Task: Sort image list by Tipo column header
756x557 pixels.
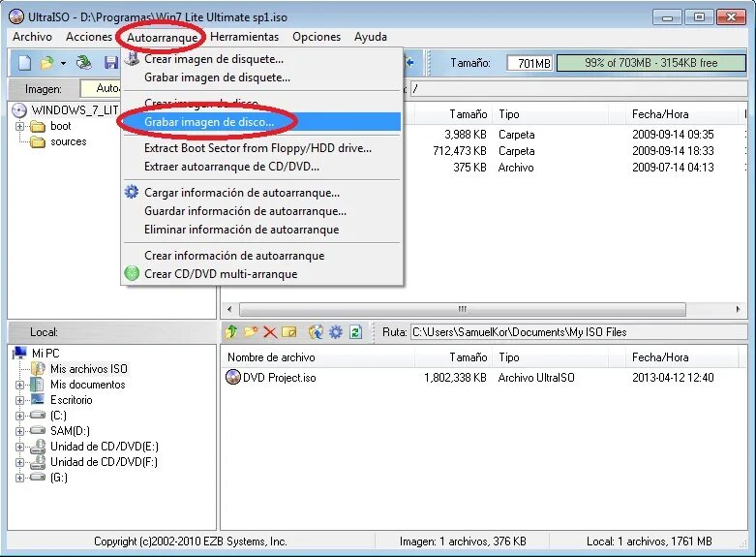Action: [x=550, y=114]
